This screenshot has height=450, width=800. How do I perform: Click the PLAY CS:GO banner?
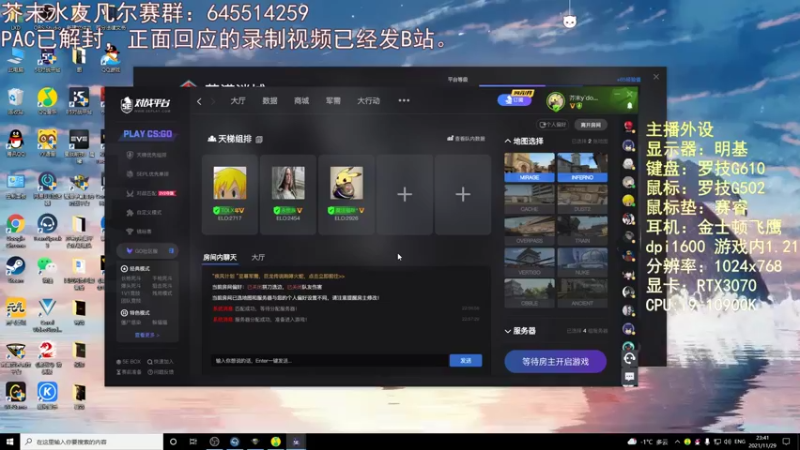click(147, 134)
